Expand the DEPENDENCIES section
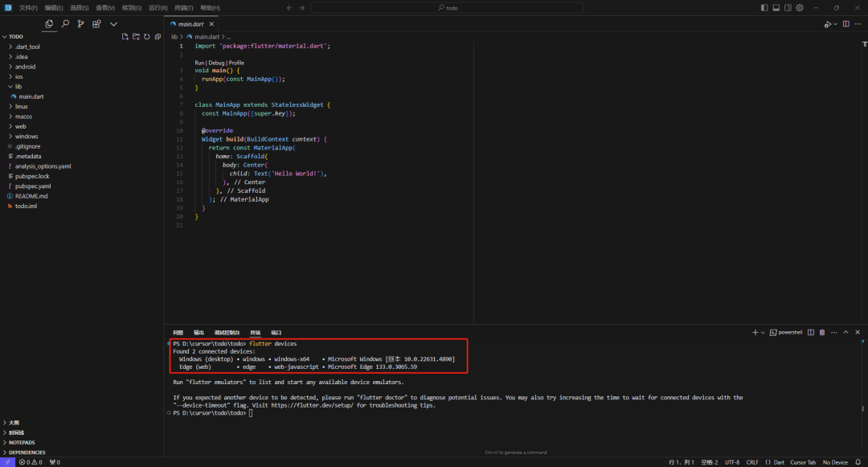This screenshot has height=467, width=868. pyautogui.click(x=27, y=453)
